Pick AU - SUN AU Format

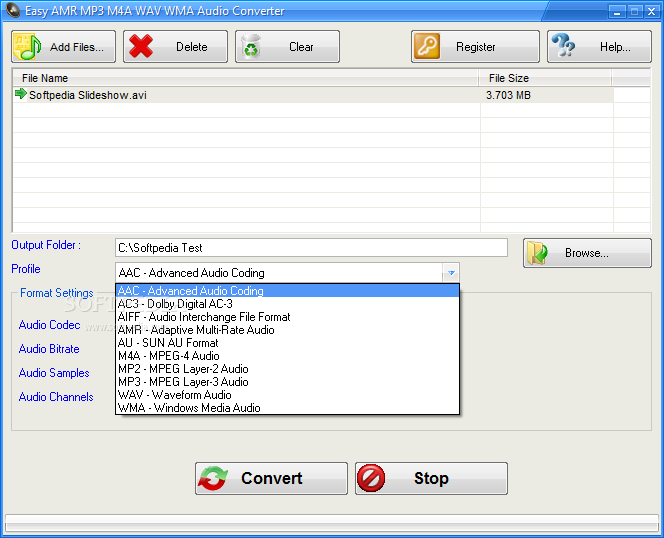click(x=288, y=343)
